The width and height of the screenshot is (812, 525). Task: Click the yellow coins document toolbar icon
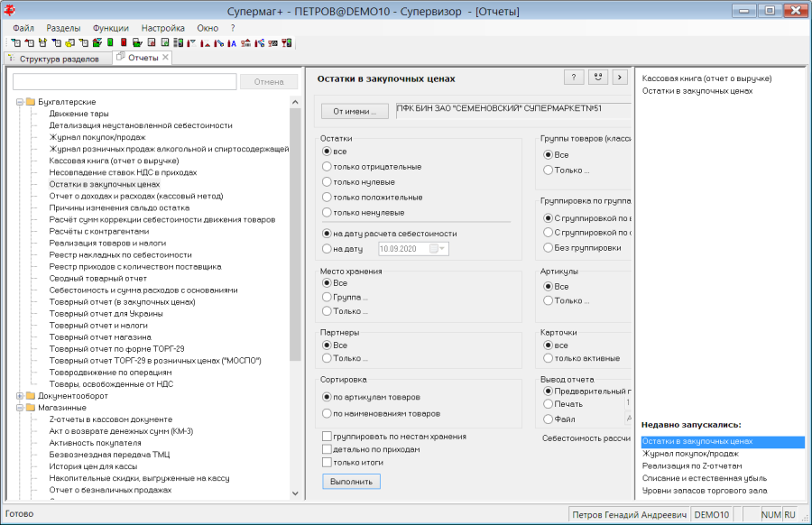tap(69, 43)
